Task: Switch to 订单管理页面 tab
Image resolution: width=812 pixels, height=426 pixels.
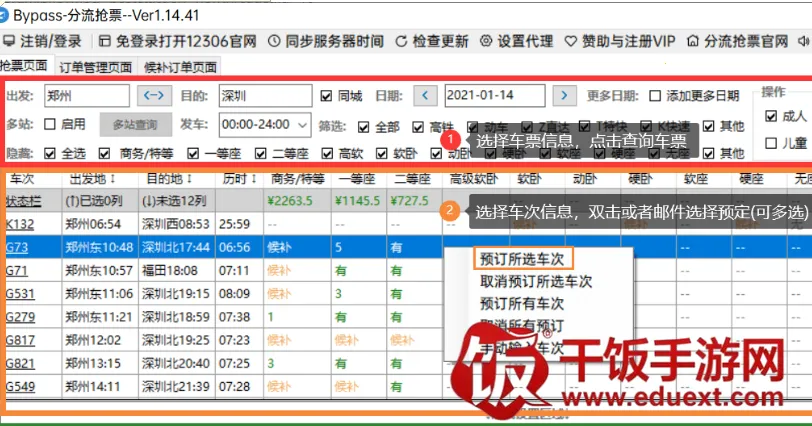Action: (x=95, y=68)
